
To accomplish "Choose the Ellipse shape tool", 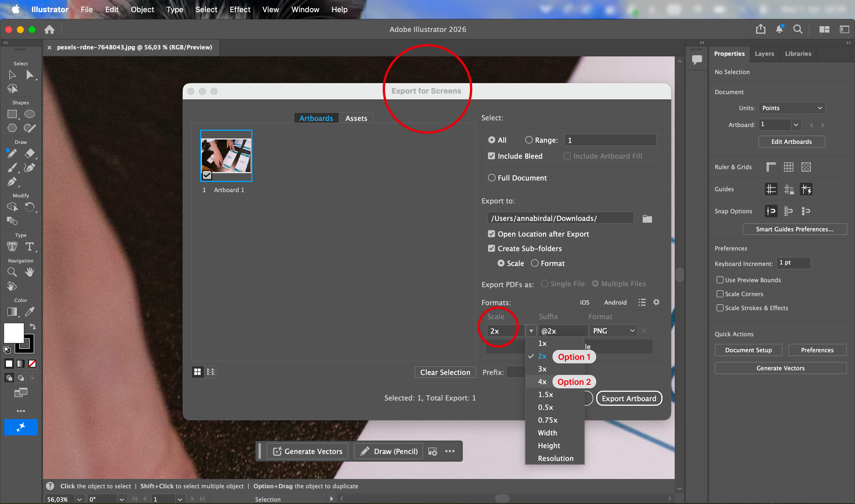I will coord(30,114).
